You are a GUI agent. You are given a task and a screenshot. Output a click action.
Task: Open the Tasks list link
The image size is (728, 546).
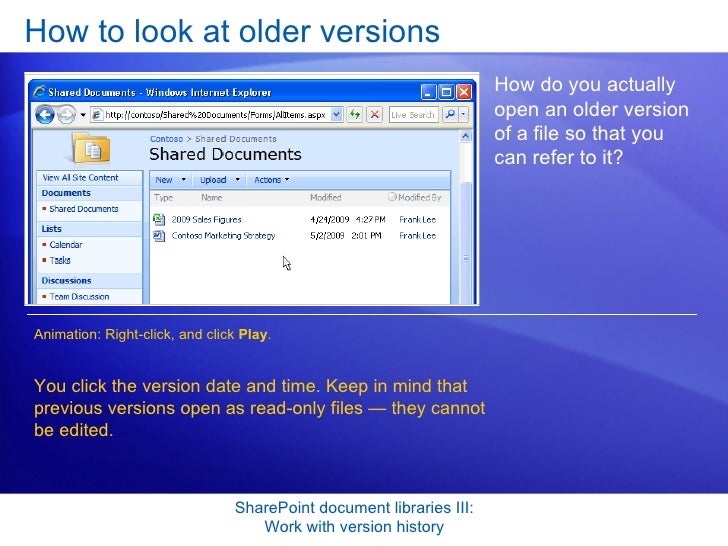click(60, 260)
